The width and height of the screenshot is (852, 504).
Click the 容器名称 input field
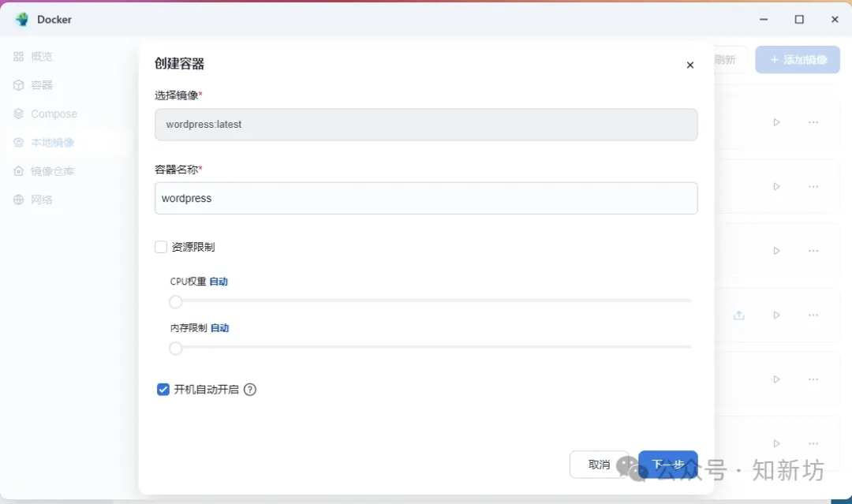coord(426,199)
